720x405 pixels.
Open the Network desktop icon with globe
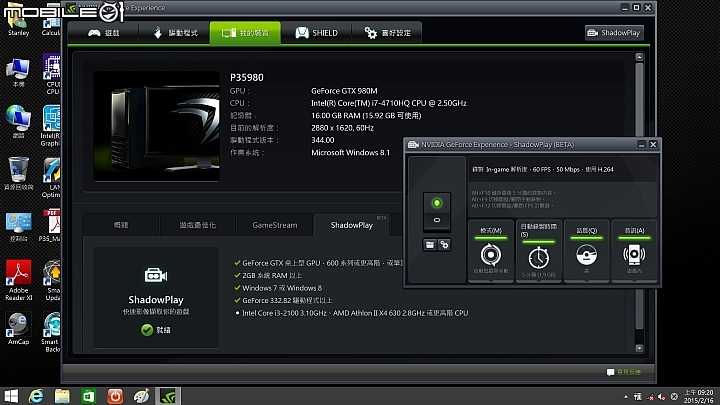[18, 122]
